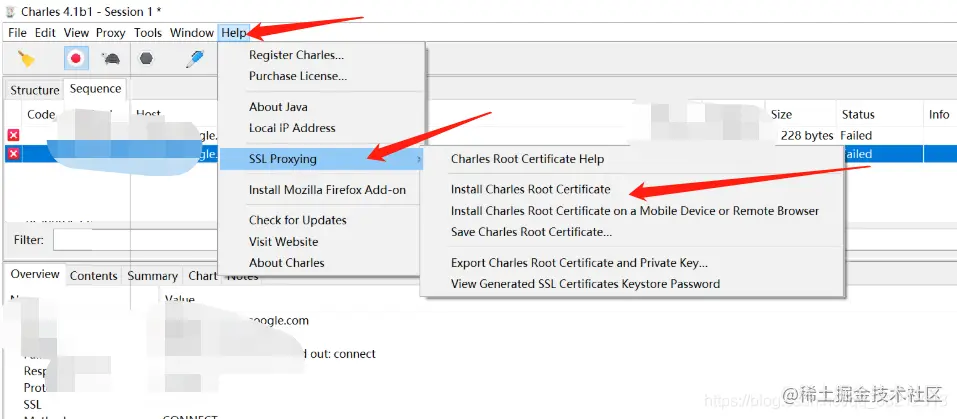Click the hexagon Breakpoints icon
The width and height of the screenshot is (957, 419).
146,59
